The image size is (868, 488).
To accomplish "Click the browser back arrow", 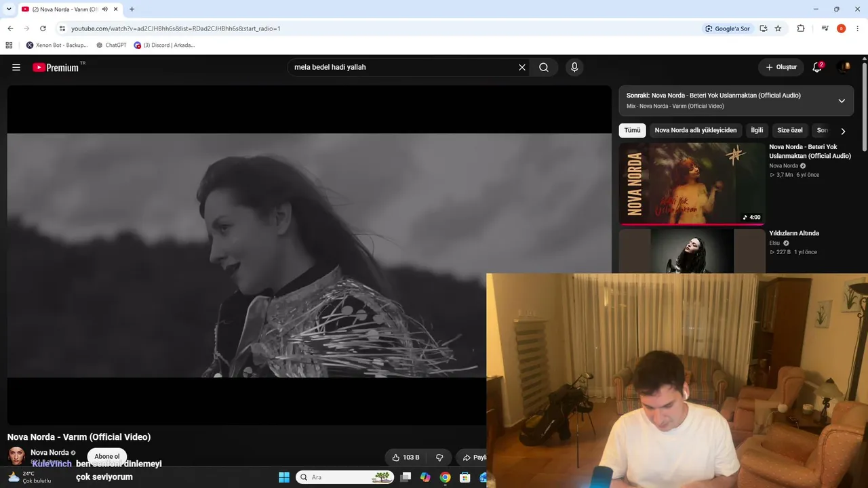I will (x=10, y=28).
